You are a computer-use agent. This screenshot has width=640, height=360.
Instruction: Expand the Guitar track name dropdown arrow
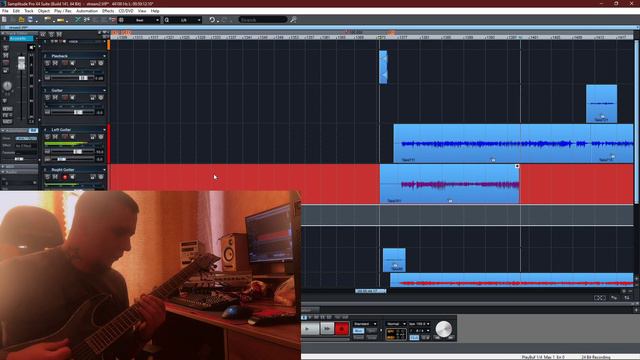pyautogui.click(x=104, y=90)
